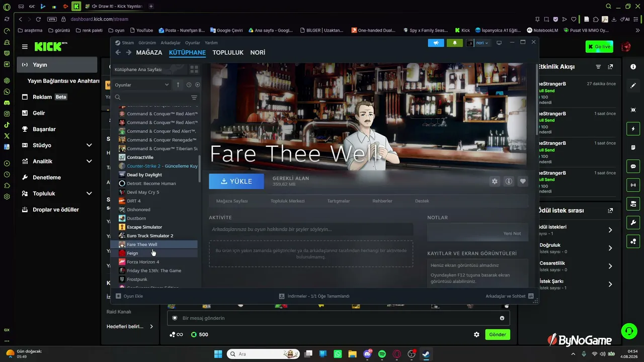Toggle sort order arrow in Steam library
644x362 pixels.
(x=178, y=85)
